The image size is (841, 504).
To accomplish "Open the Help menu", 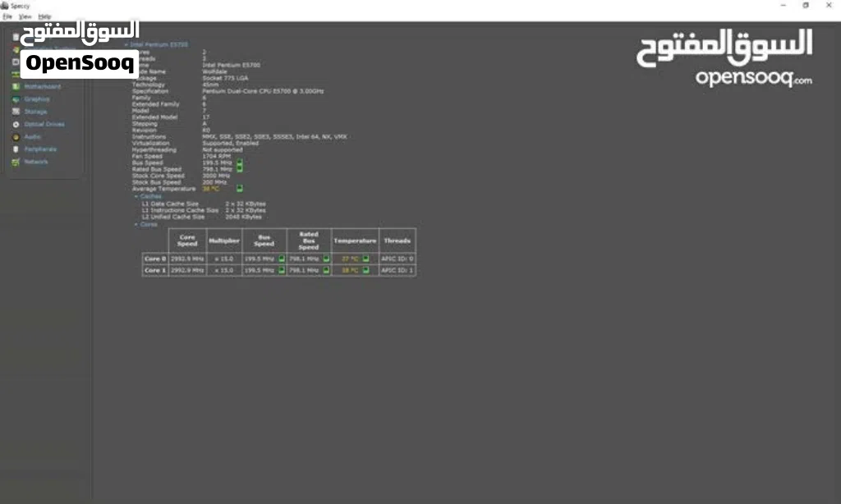I will click(x=44, y=16).
